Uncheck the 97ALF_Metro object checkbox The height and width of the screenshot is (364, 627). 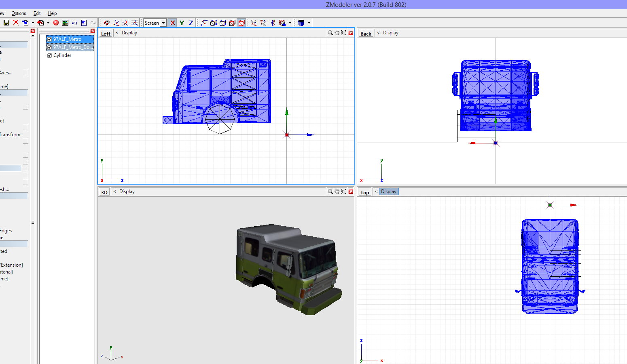49,39
